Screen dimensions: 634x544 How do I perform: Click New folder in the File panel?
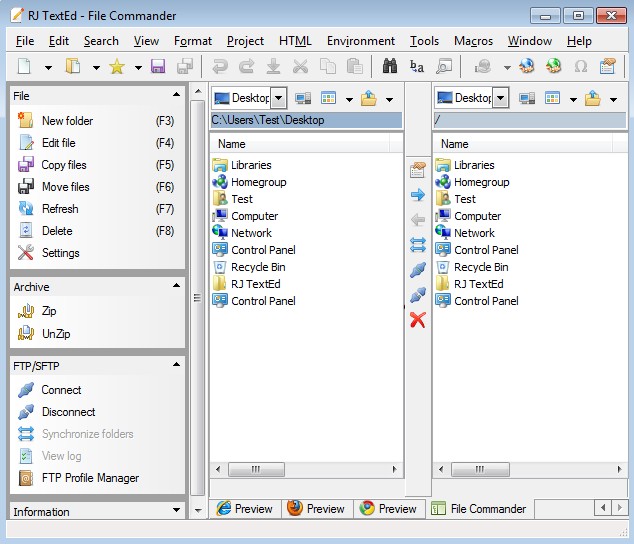pos(67,121)
